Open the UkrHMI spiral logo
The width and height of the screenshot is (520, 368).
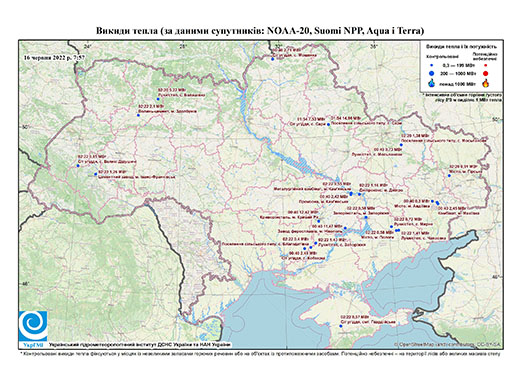point(33,326)
